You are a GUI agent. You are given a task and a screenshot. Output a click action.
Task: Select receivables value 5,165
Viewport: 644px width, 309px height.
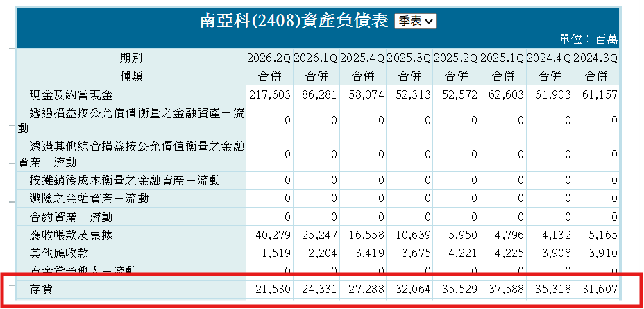click(x=603, y=235)
